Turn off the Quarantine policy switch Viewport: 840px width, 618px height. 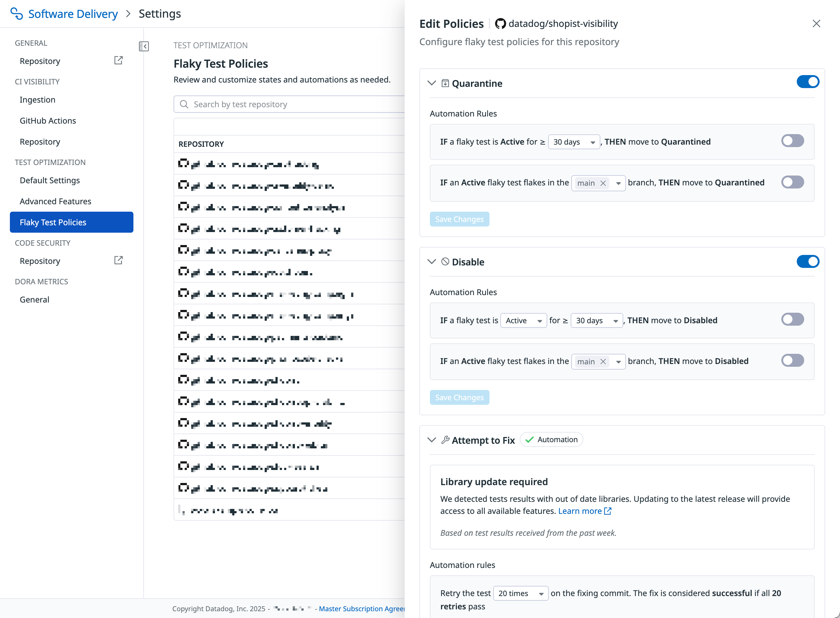[808, 82]
